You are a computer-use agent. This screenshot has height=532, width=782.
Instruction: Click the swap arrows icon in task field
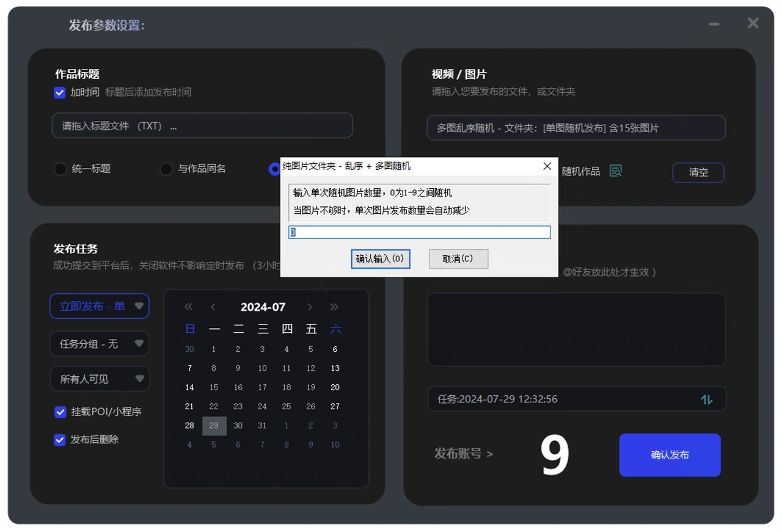pos(707,399)
